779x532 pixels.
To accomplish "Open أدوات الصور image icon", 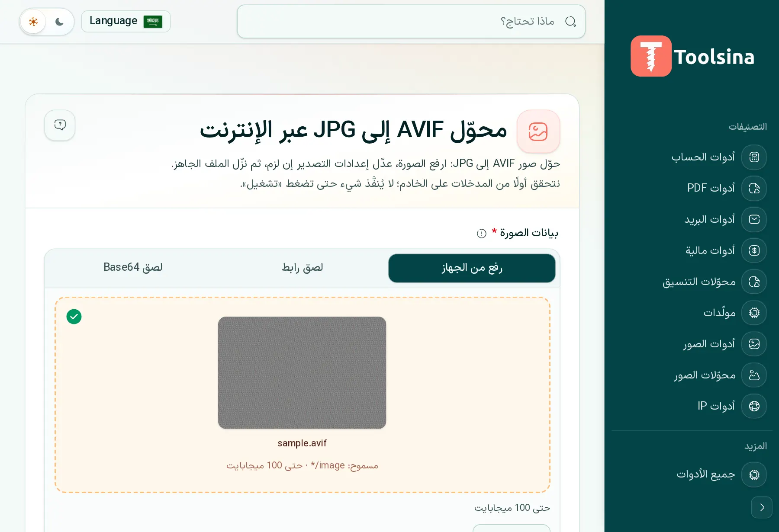I will coord(754,344).
